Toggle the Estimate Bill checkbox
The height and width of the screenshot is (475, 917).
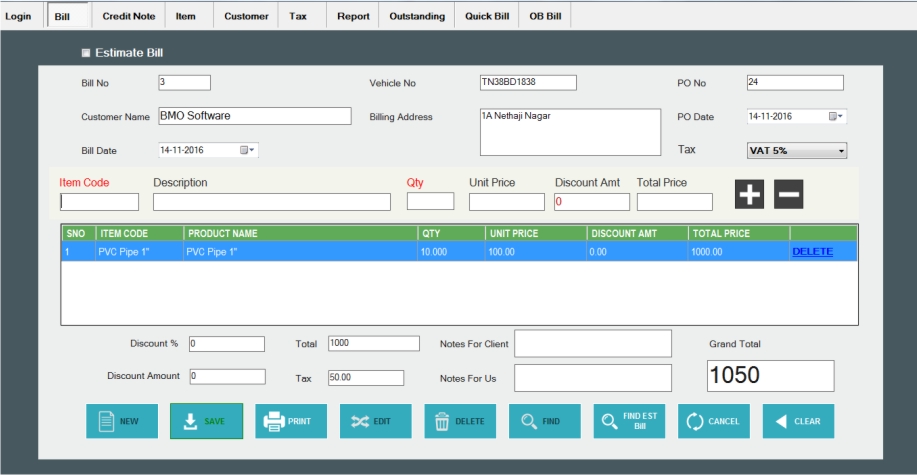point(86,53)
